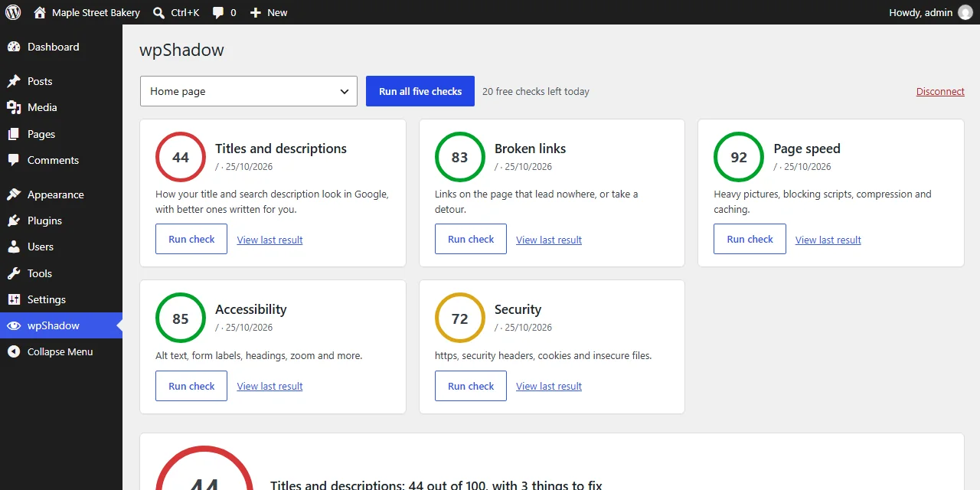Run check for Accessibility
Image resolution: width=980 pixels, height=490 pixels.
point(191,386)
